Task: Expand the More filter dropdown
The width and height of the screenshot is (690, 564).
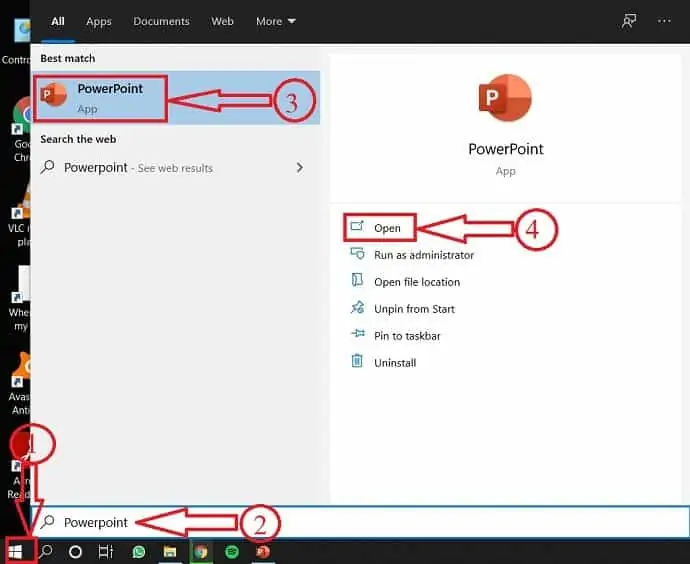Action: [276, 21]
